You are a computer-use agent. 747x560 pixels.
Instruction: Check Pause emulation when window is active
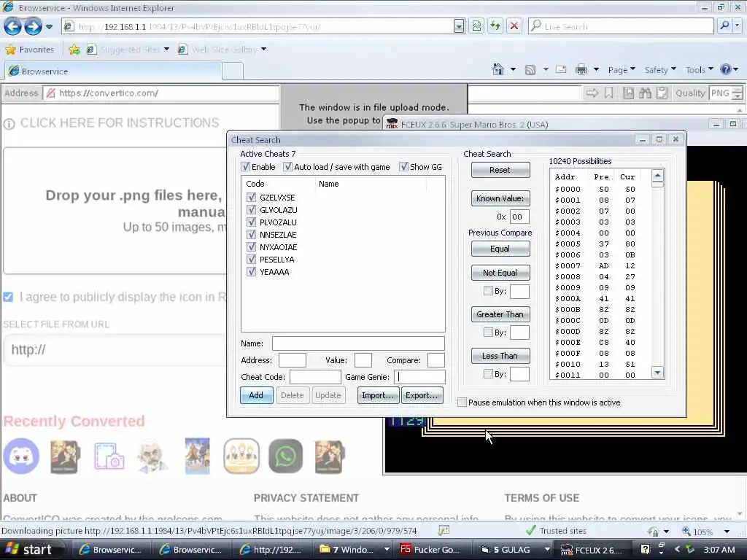(462, 402)
